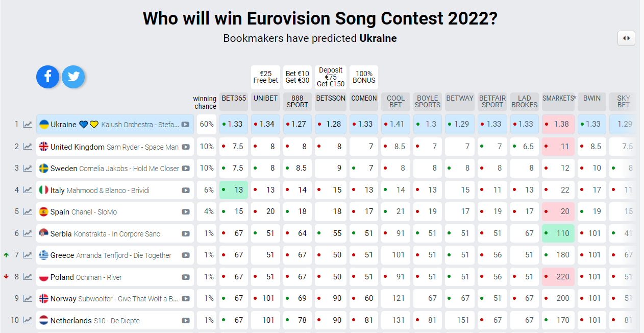Play the United Kingdom song video
Viewport: 644px width, 333px height.
[186, 147]
